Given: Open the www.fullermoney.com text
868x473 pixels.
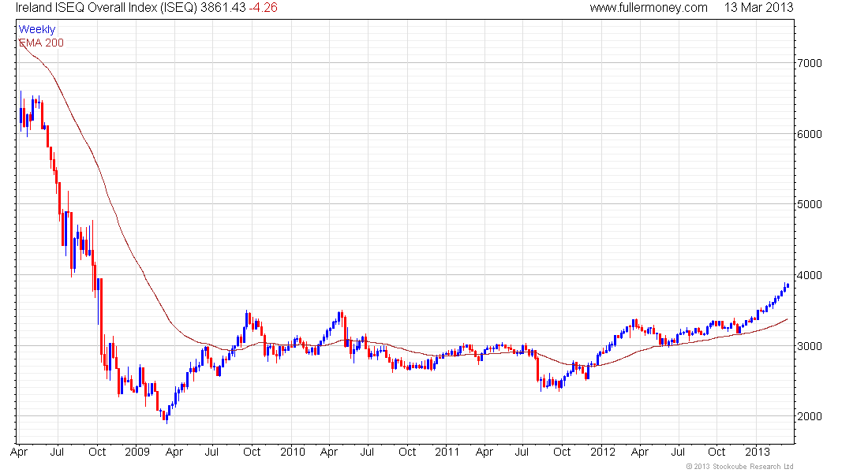Looking at the screenshot, I should (648, 8).
